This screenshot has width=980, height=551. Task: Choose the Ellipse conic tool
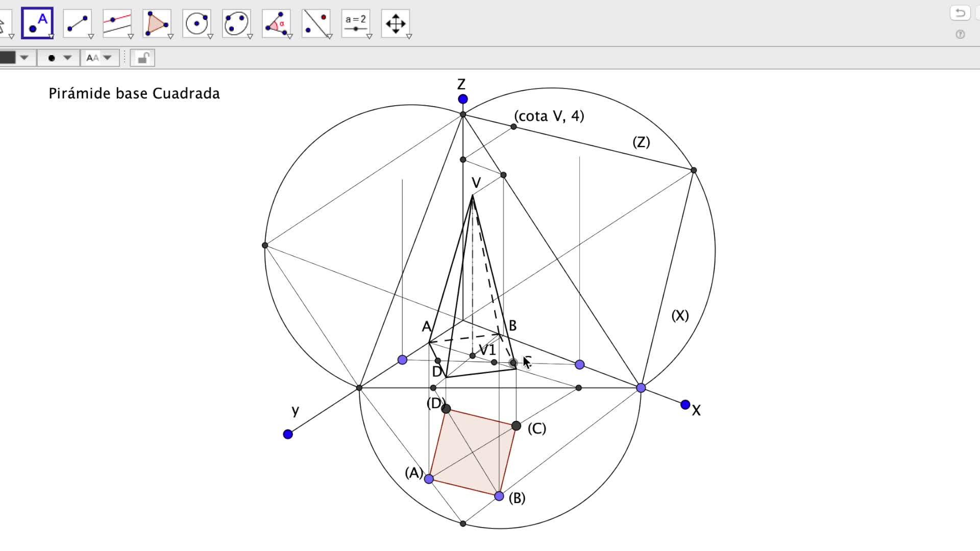coord(236,23)
